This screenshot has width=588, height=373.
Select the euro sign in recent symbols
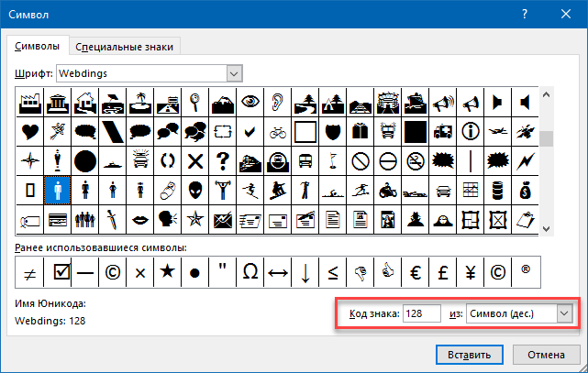point(416,272)
